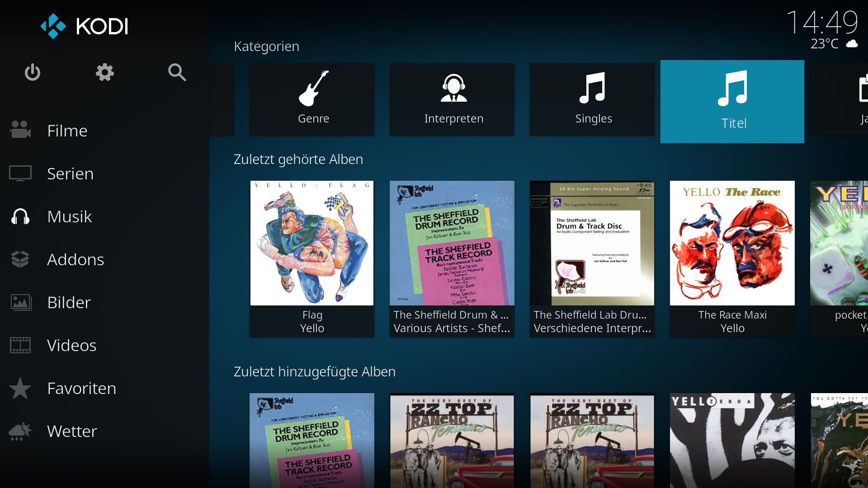The image size is (868, 488).
Task: Open the Serien menu item
Action: [x=70, y=174]
